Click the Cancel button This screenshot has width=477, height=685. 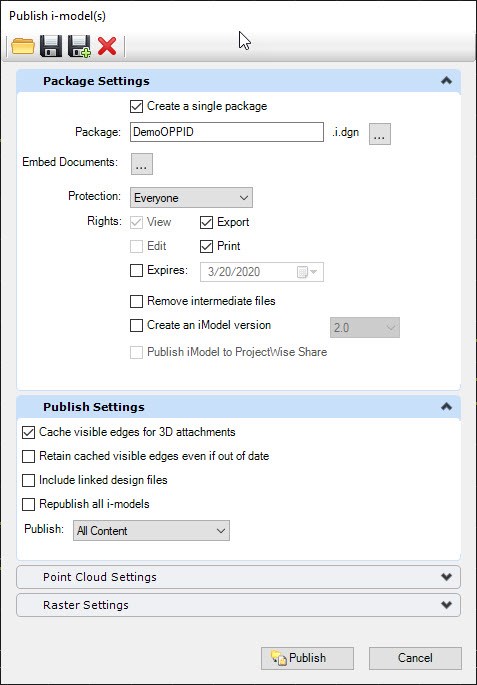415,658
